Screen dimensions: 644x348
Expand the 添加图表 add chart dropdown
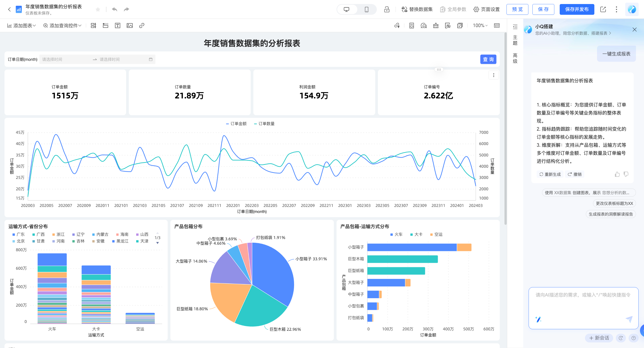pyautogui.click(x=21, y=25)
